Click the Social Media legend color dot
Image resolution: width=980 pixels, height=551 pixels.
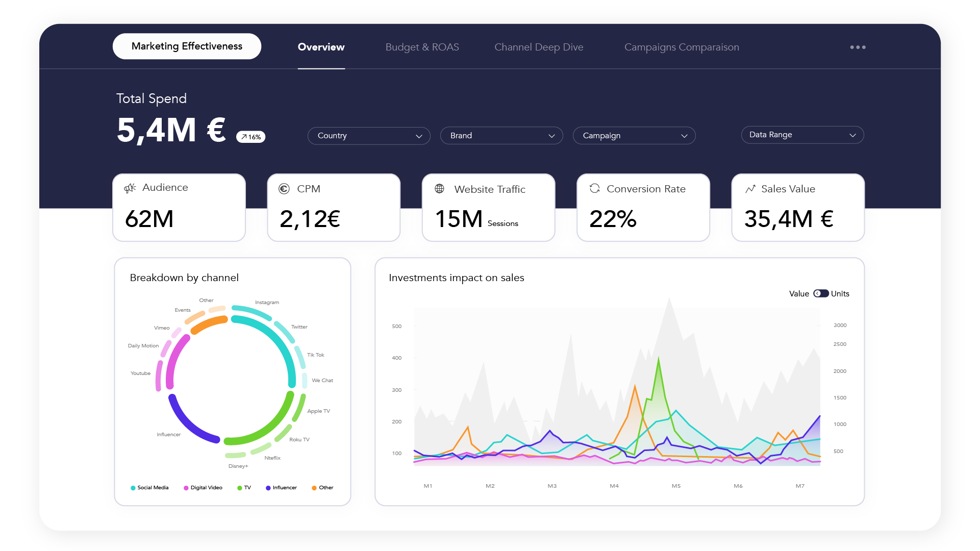(x=133, y=488)
